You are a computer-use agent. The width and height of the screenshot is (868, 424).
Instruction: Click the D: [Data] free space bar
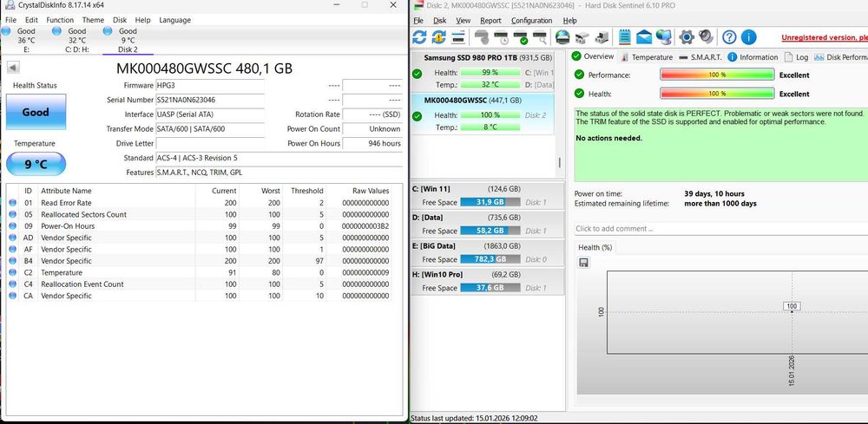pos(490,231)
